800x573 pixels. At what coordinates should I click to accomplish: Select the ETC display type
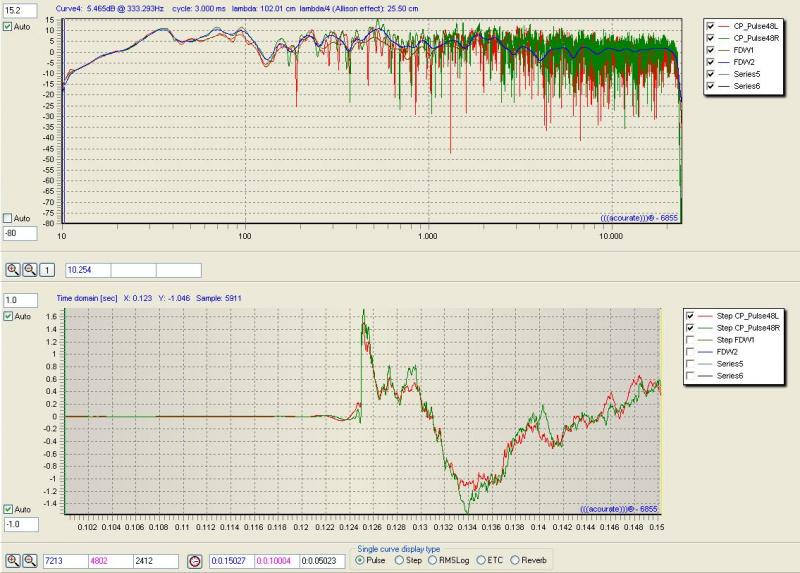(481, 560)
